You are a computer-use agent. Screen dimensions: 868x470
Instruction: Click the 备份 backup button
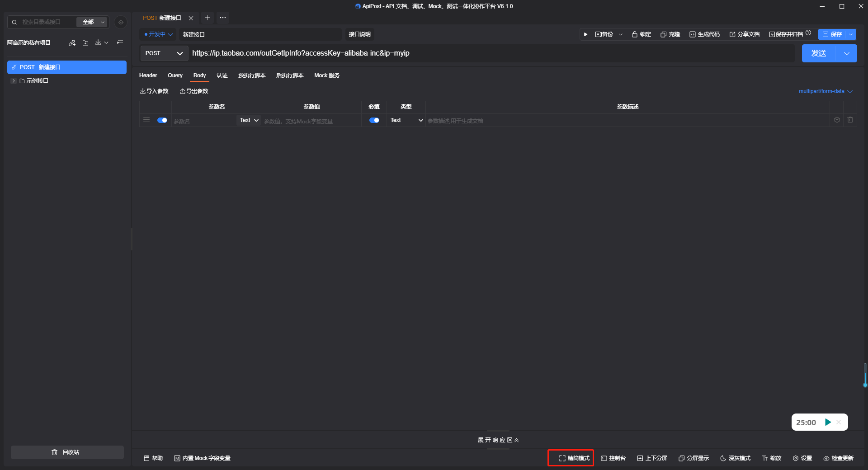point(604,34)
